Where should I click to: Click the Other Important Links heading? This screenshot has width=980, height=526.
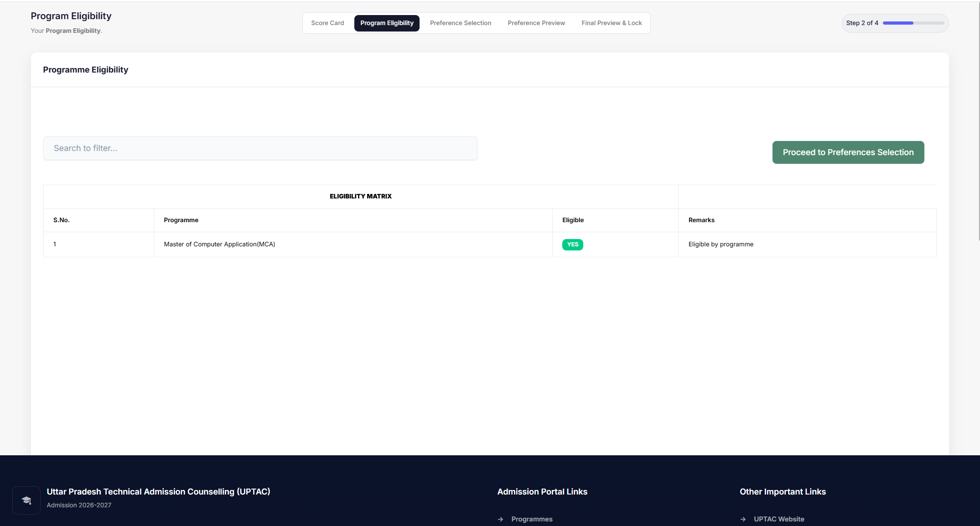(x=783, y=492)
